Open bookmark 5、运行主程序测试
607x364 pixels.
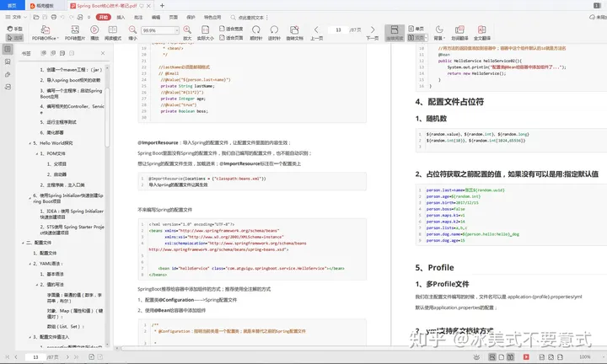click(58, 122)
